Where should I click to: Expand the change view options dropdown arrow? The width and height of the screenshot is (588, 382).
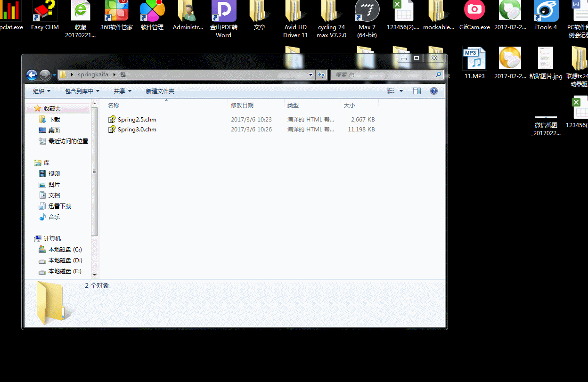401,91
